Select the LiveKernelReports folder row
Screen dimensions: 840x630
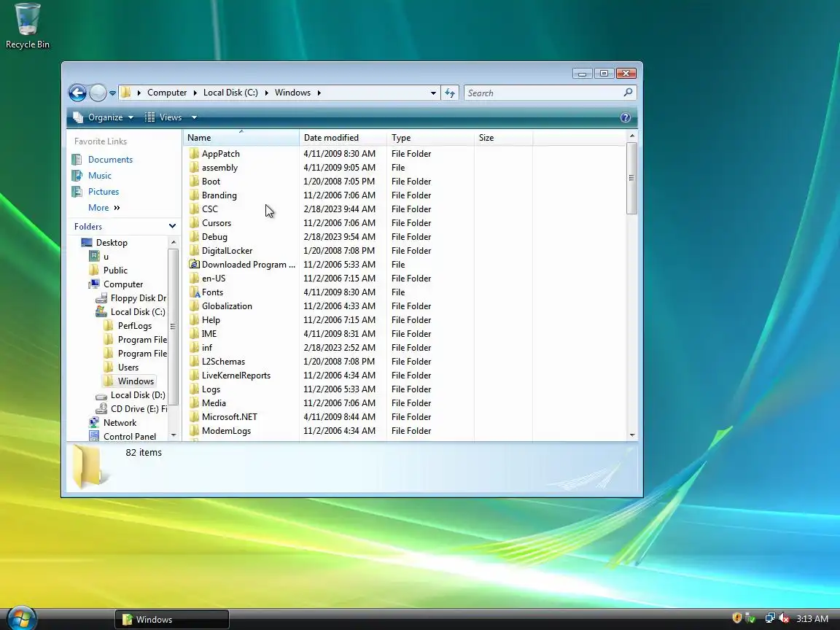359,376
